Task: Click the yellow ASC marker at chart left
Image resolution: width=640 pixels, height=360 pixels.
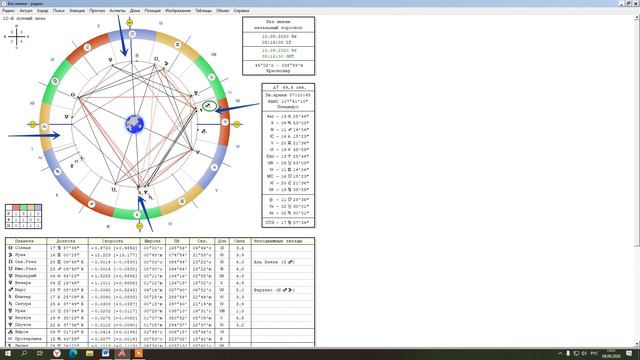Action: coord(33,124)
